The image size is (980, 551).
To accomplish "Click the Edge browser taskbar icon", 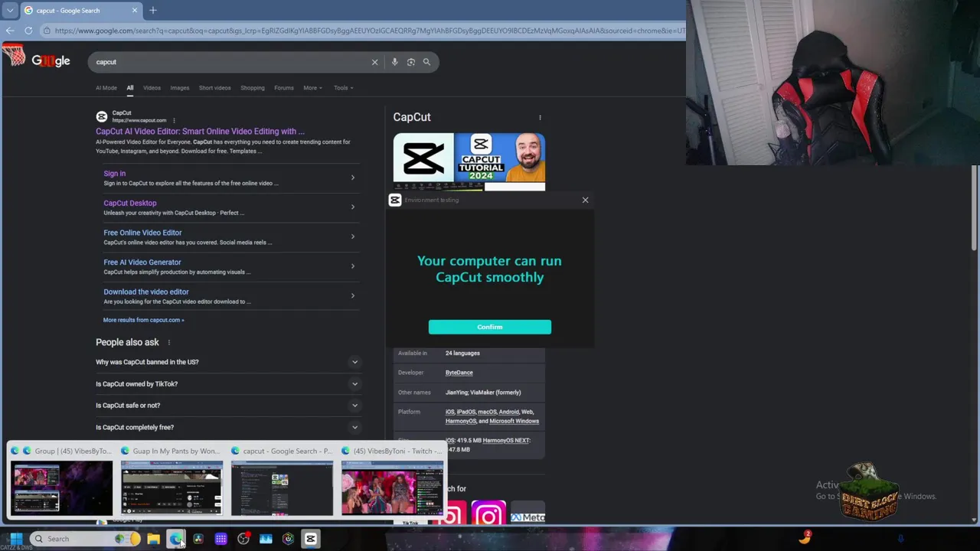I will click(175, 539).
